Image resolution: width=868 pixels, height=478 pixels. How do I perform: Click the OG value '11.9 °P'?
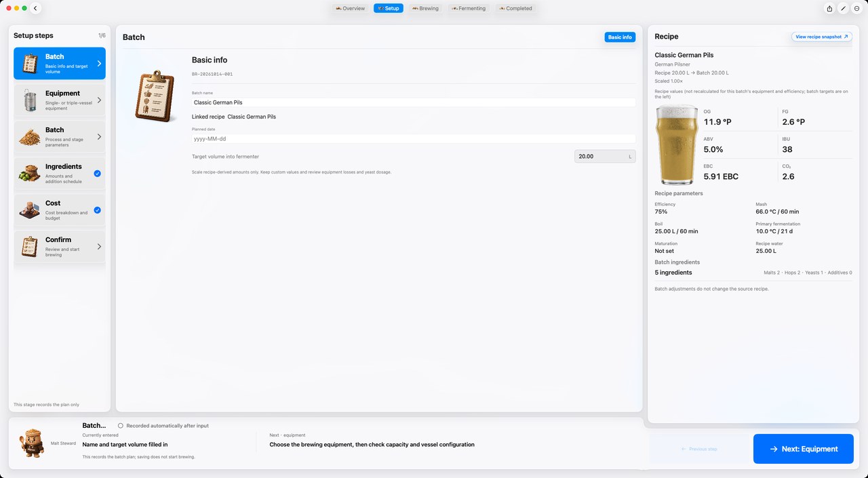[x=717, y=122]
